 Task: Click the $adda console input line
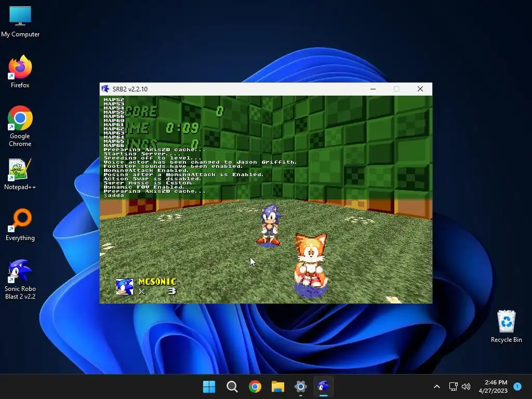click(x=114, y=195)
